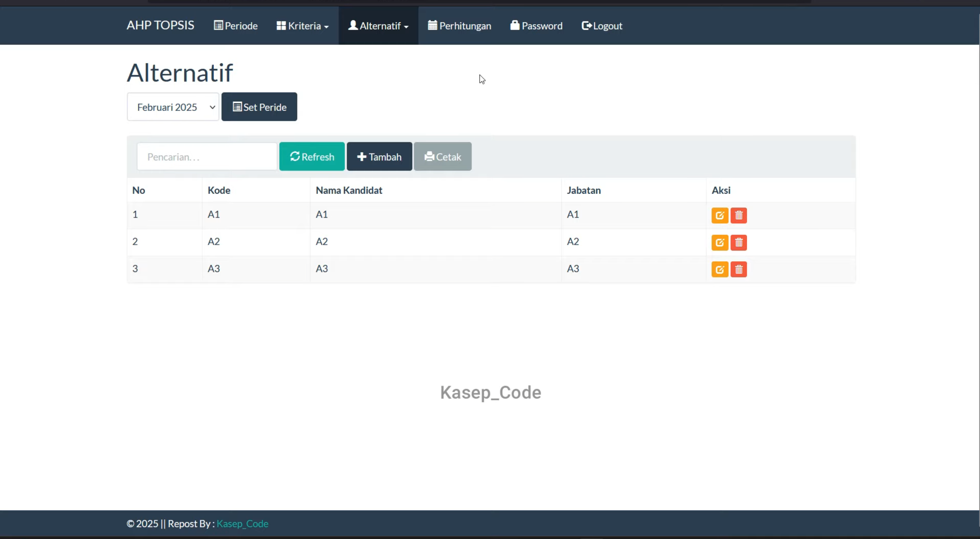This screenshot has width=980, height=539.
Task: Edit row A2 with the orange pencil icon
Action: pos(720,242)
